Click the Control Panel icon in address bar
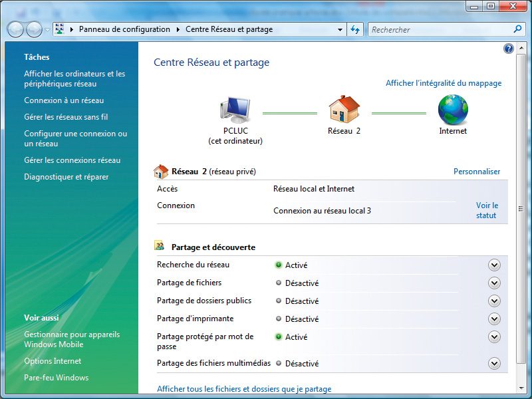The image size is (532, 399). pyautogui.click(x=60, y=29)
